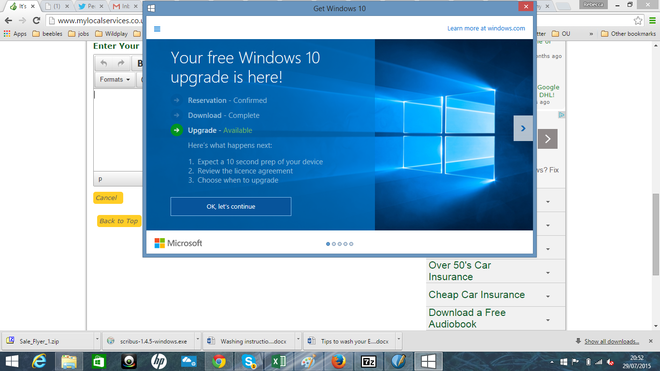Select the second pagination dot
This screenshot has height=371, width=660.
point(334,244)
